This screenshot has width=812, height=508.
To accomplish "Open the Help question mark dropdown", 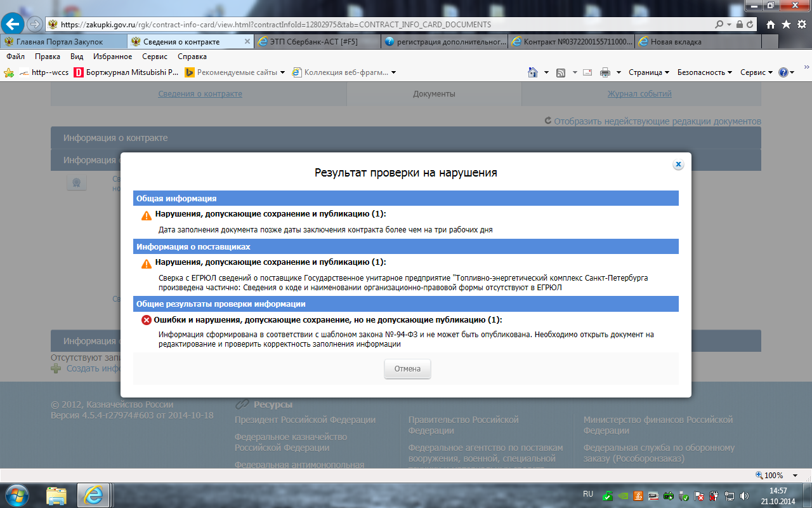I will [x=787, y=72].
